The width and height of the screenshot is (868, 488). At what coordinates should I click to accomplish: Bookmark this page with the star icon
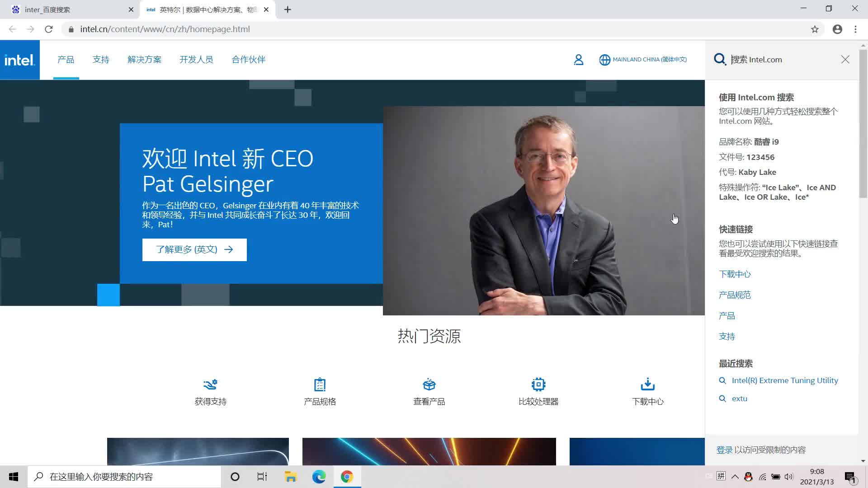[x=815, y=29]
